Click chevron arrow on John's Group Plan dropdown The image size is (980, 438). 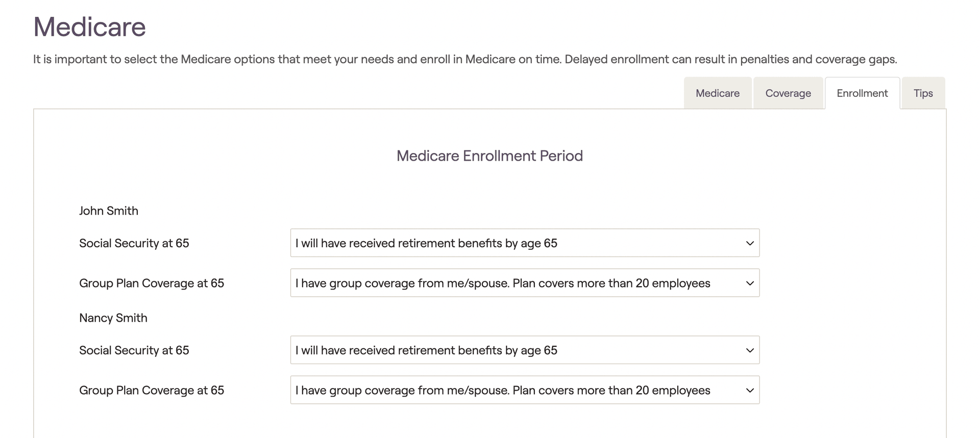(749, 283)
